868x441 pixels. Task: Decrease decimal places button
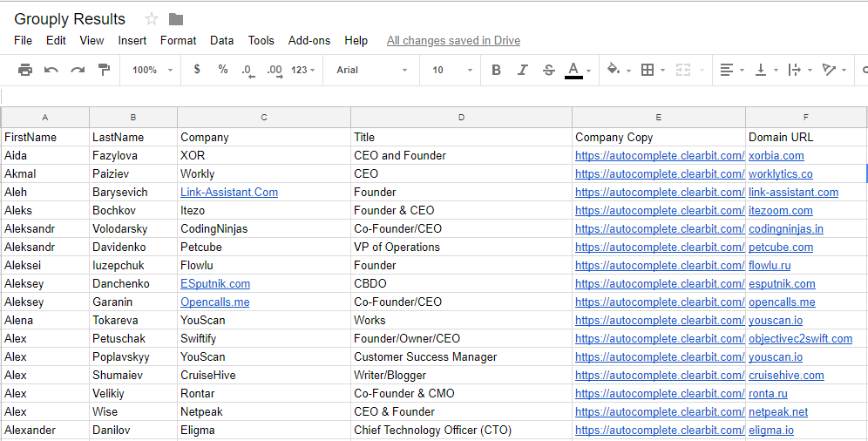[248, 71]
